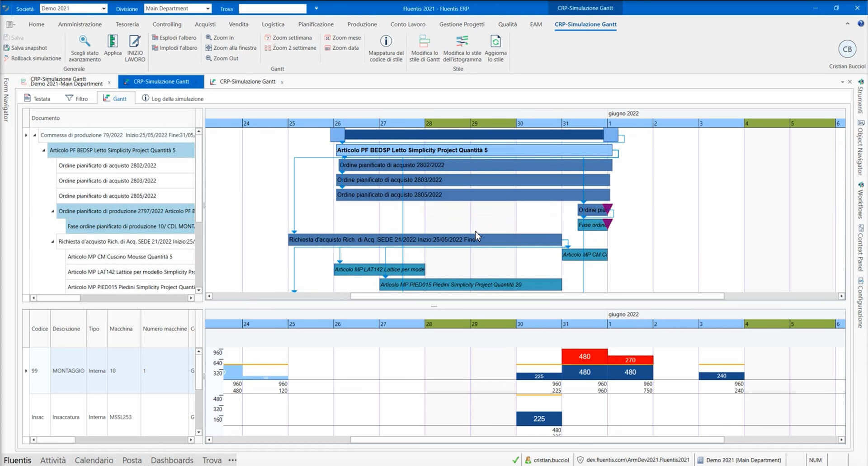868x466 pixels.
Task: Open Calendario in bottom navigation
Action: pos(94,460)
